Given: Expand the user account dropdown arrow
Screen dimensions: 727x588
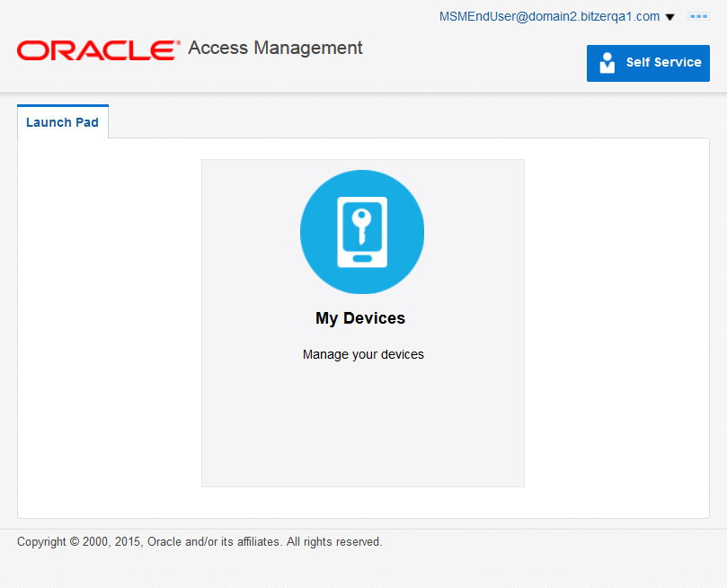Looking at the screenshot, I should click(x=670, y=17).
